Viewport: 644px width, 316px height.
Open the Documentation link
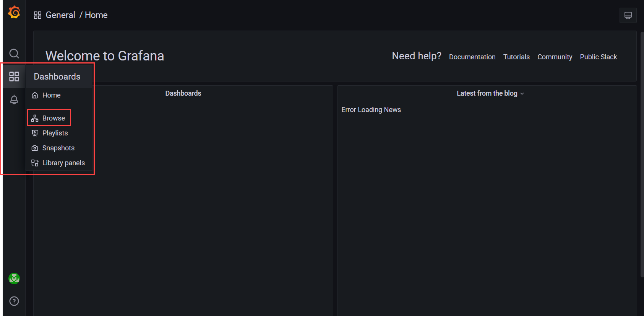(472, 57)
